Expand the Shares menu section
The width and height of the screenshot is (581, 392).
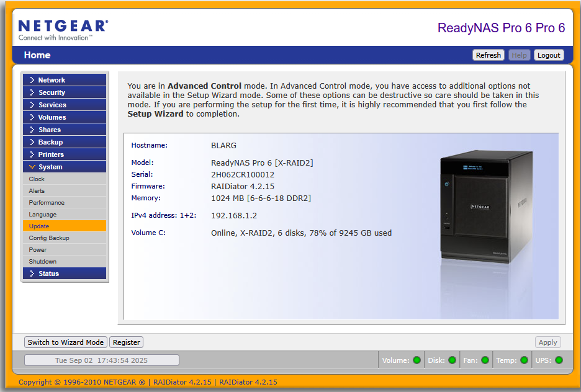pyautogui.click(x=65, y=130)
